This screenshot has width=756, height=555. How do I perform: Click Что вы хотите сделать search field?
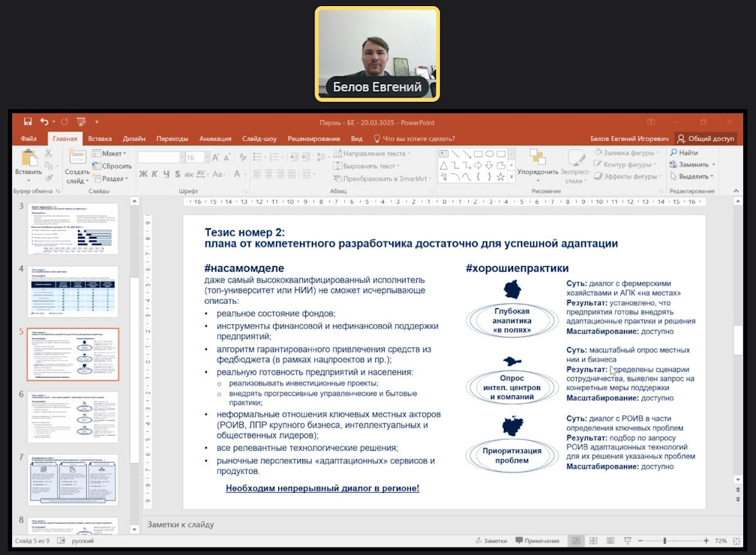tap(414, 139)
